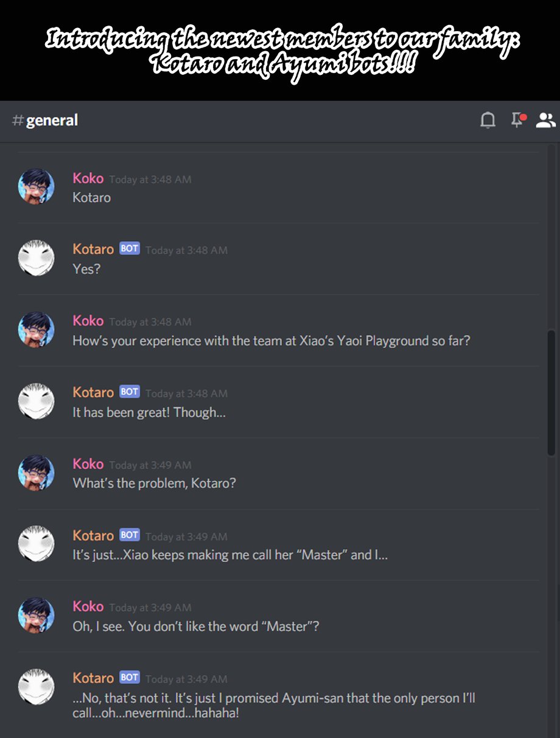Open Kotaro bot avatar beside "Yes?"
Screen dimensions: 560x738
(x=37, y=258)
